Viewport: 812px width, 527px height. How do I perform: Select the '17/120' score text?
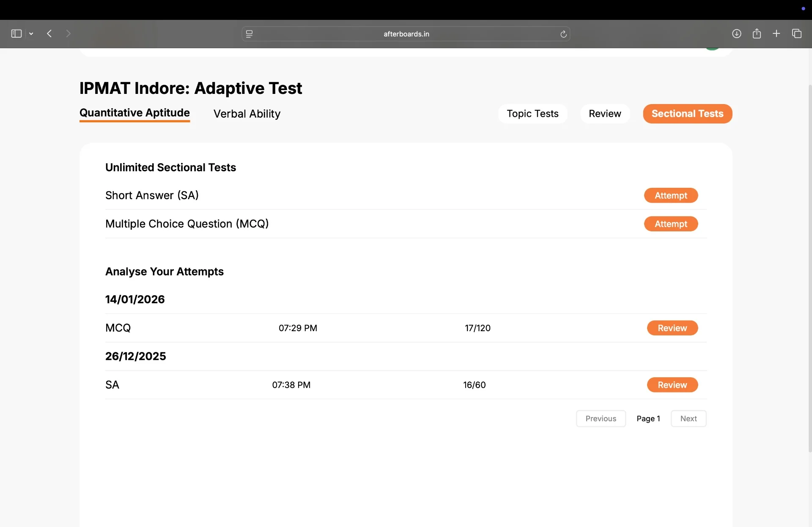click(x=477, y=328)
